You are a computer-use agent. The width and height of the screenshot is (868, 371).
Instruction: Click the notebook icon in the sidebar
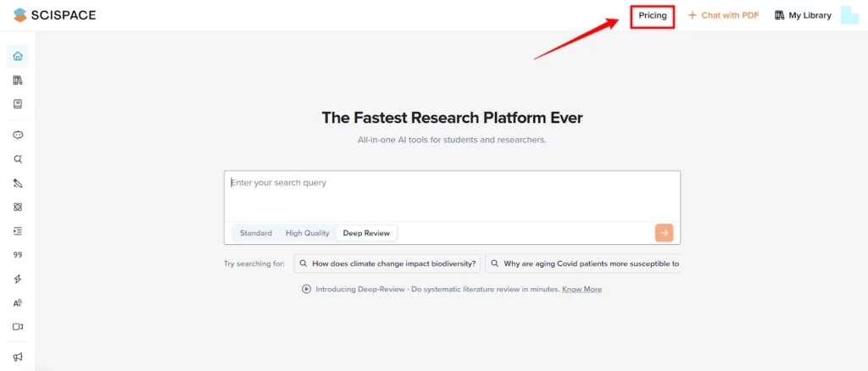click(x=18, y=104)
